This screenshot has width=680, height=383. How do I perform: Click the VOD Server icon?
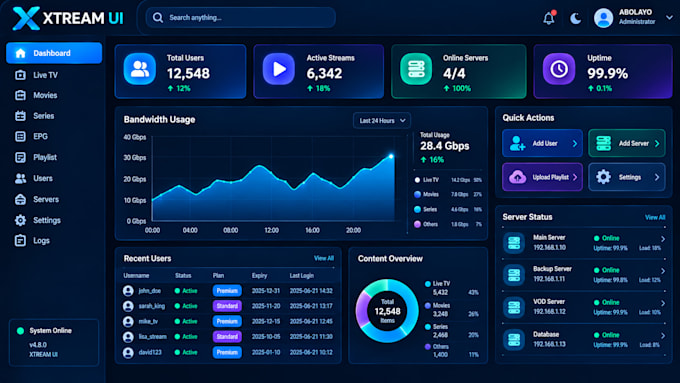click(x=514, y=307)
